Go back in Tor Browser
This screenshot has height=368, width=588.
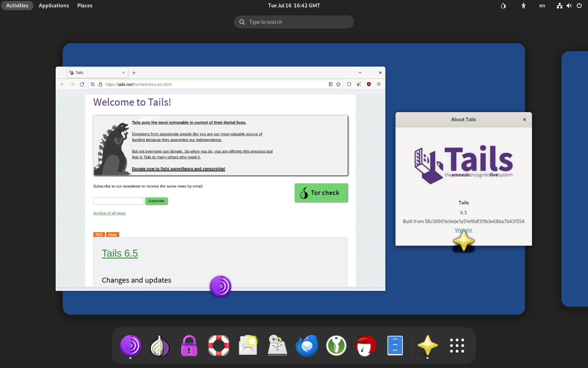click(x=62, y=84)
